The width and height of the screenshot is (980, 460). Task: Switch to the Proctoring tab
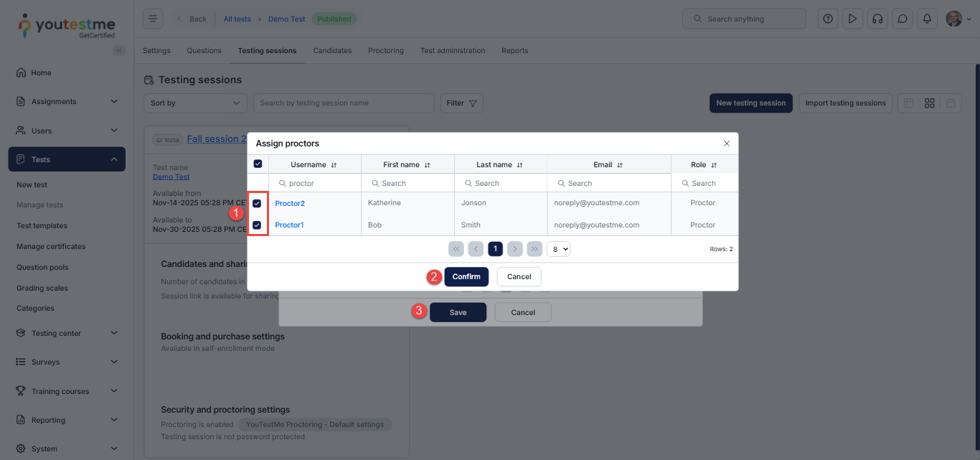tap(386, 51)
